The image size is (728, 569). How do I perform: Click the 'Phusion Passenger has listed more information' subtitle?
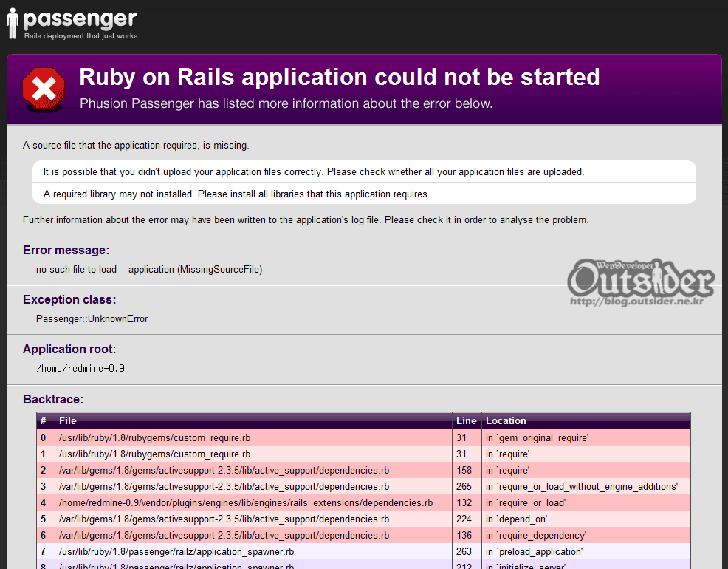286,103
